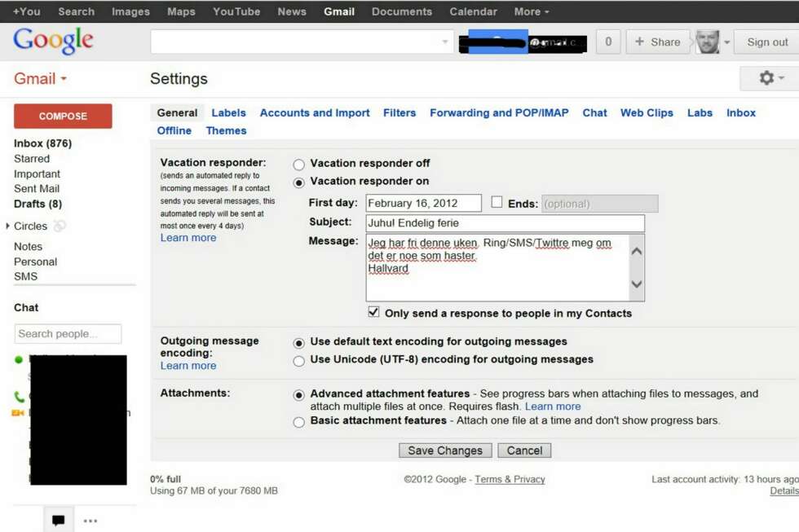Select Unicode (UTF-8) encoding option

pos(299,361)
